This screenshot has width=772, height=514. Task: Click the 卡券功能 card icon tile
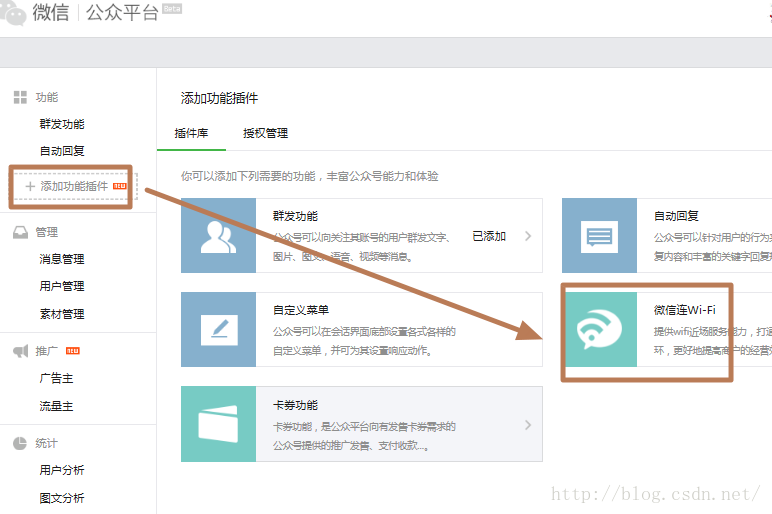(219, 424)
